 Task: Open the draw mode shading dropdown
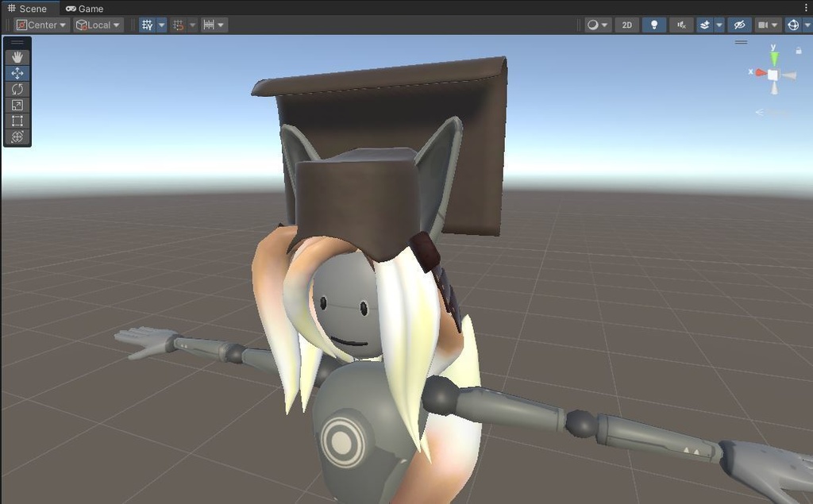[x=598, y=25]
